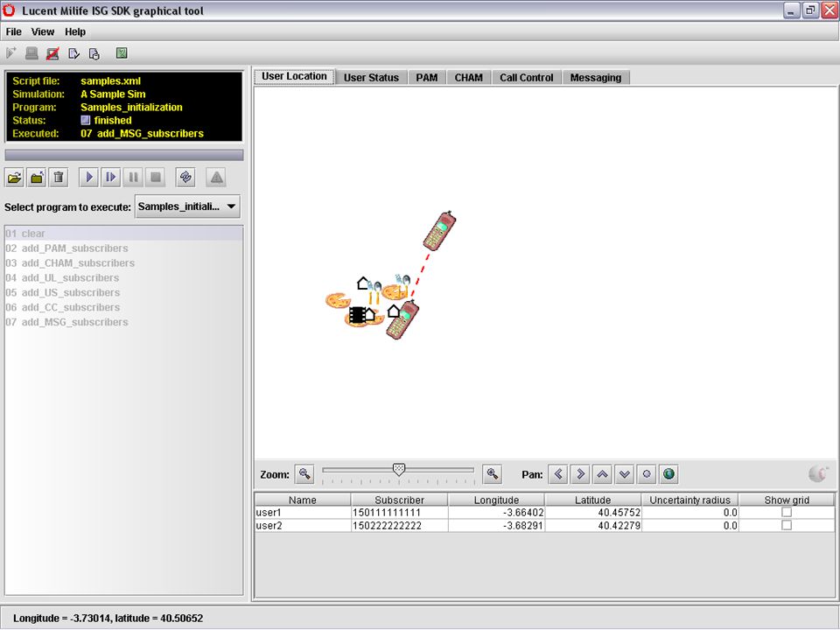
Task: Open the View menu
Action: pyautogui.click(x=42, y=31)
